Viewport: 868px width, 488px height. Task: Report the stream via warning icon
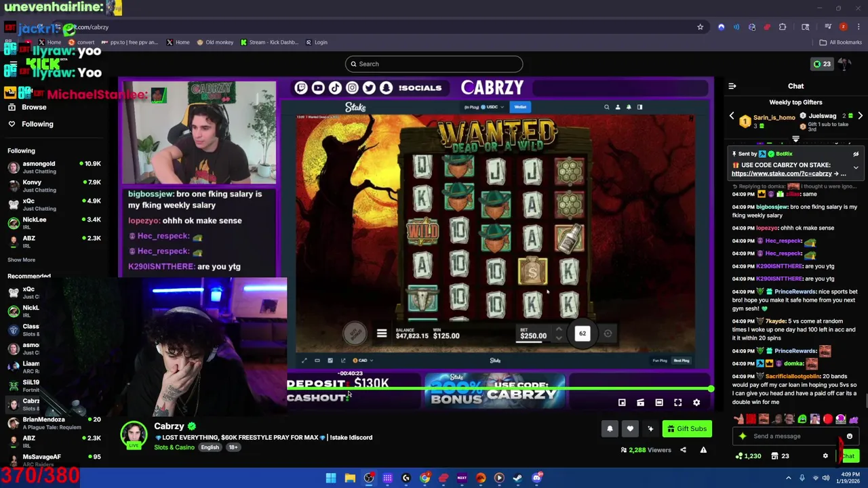pos(703,450)
